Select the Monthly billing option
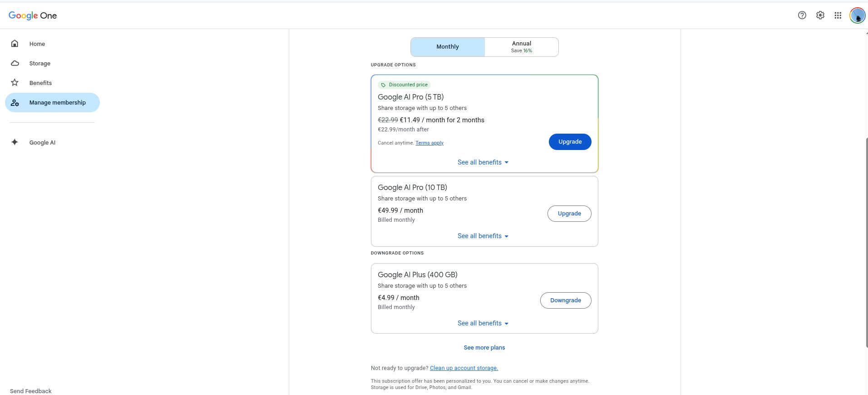 pyautogui.click(x=448, y=47)
